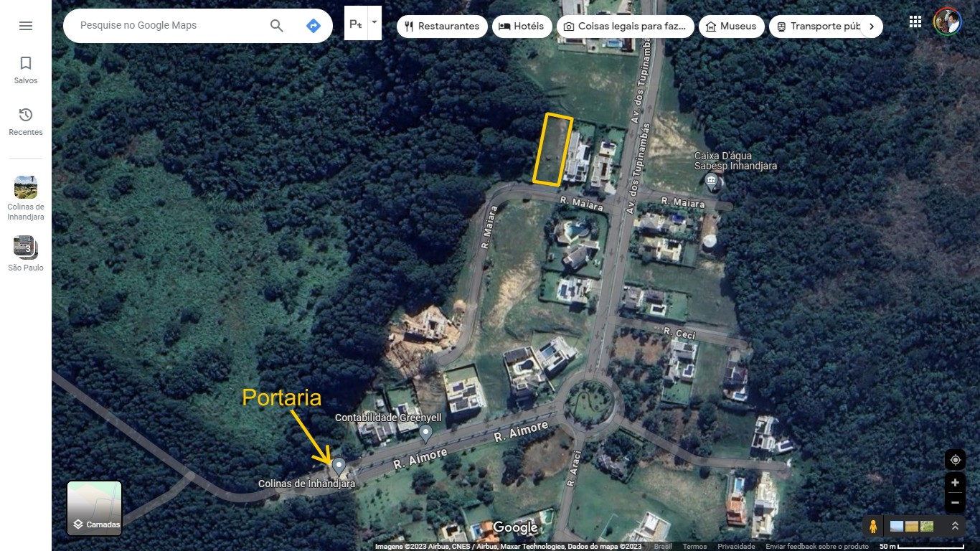Open directions via blue arrow icon

click(313, 26)
